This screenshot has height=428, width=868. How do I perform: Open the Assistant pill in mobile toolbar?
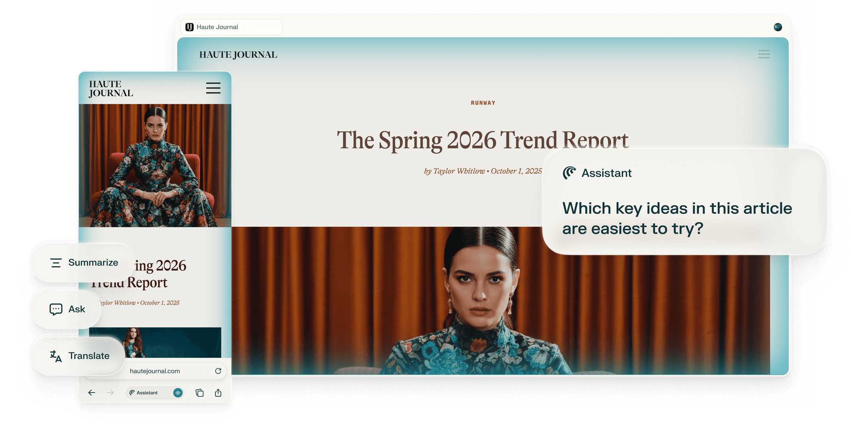pyautogui.click(x=148, y=392)
